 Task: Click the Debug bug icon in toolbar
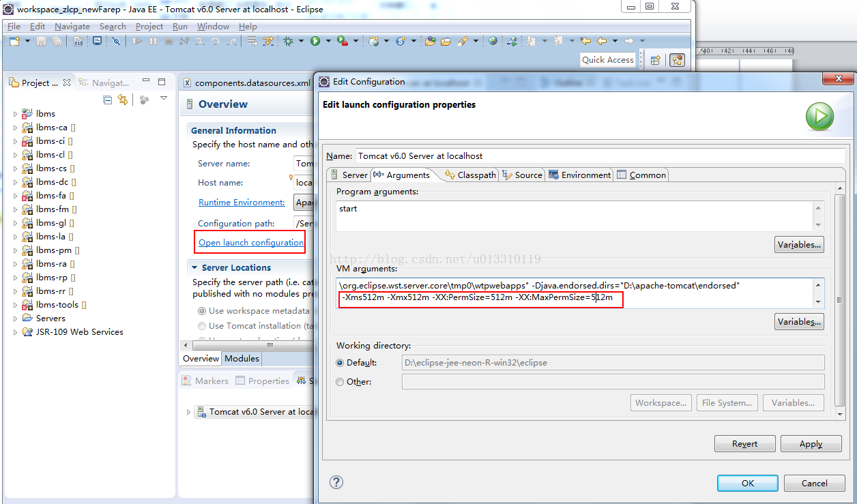click(289, 41)
